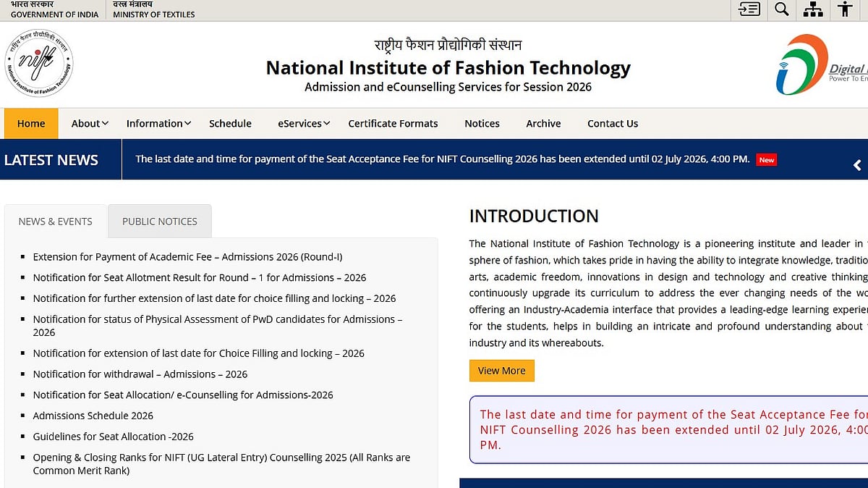Open Guidelines for Seat Allocation 2026 link
The image size is (868, 488).
113,437
